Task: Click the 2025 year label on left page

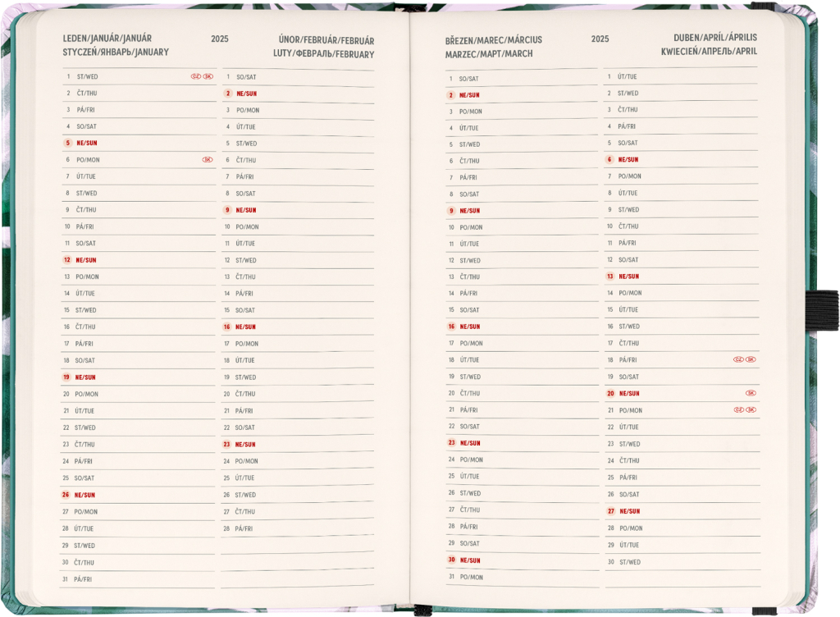Action: pyautogui.click(x=220, y=39)
